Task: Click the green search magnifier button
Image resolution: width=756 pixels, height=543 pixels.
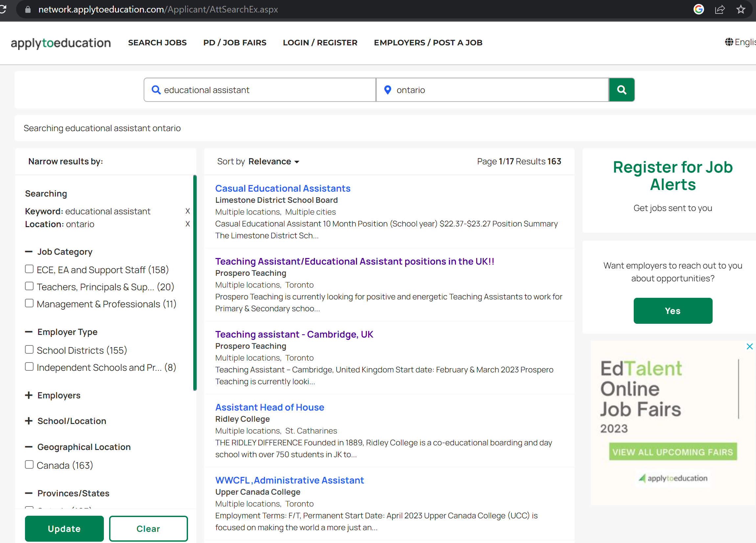Action: pyautogui.click(x=621, y=90)
